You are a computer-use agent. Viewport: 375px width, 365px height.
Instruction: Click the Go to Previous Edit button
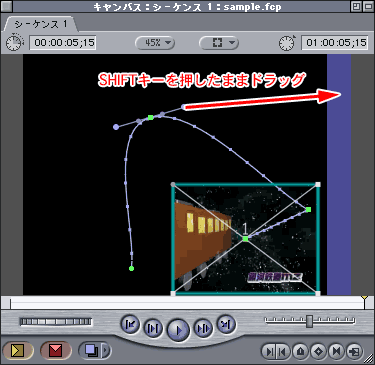[130, 324]
